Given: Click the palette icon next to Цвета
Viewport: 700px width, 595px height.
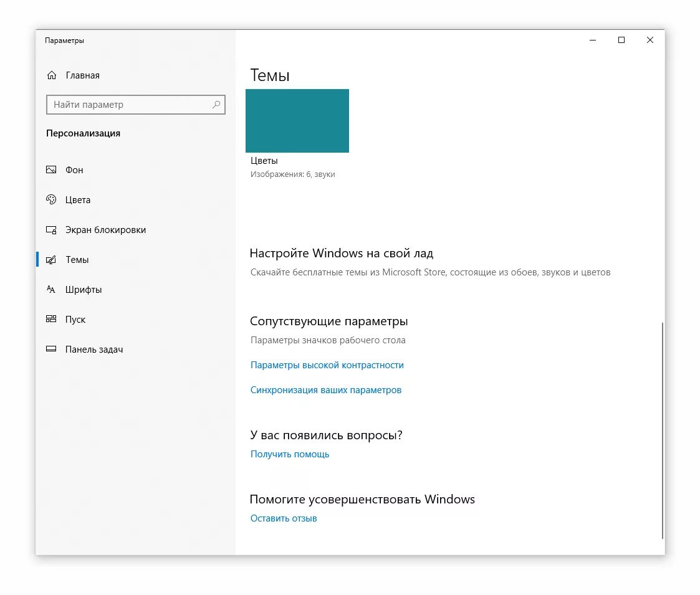Looking at the screenshot, I should point(51,199).
